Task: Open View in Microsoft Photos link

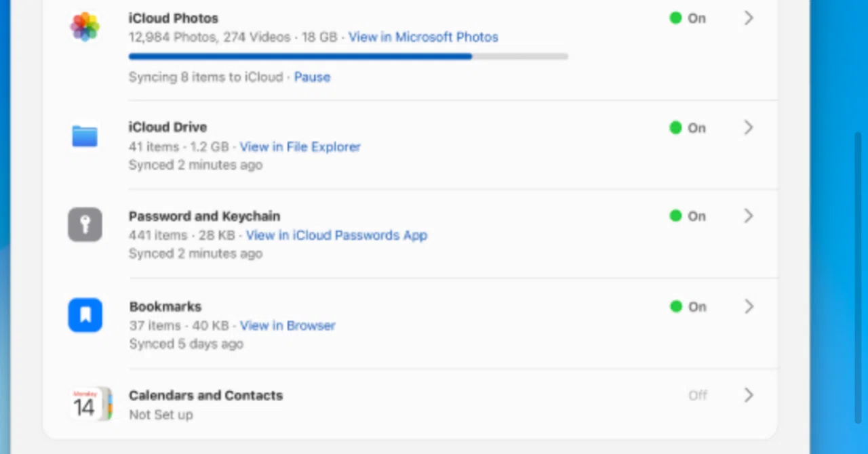Action: pyautogui.click(x=423, y=37)
